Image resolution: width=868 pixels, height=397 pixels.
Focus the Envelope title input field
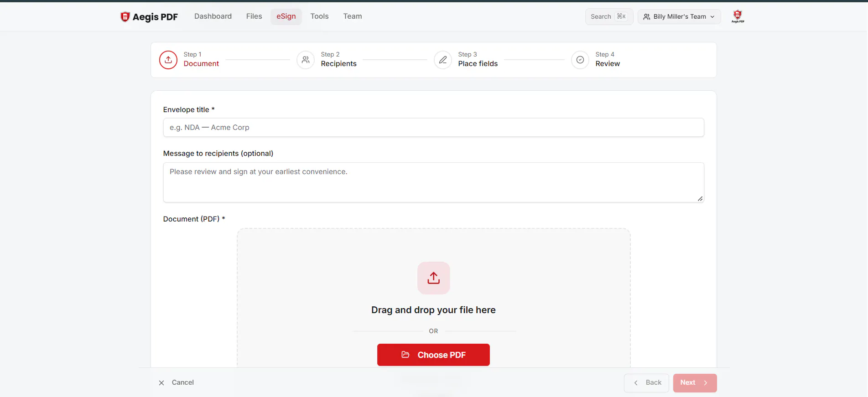(434, 128)
